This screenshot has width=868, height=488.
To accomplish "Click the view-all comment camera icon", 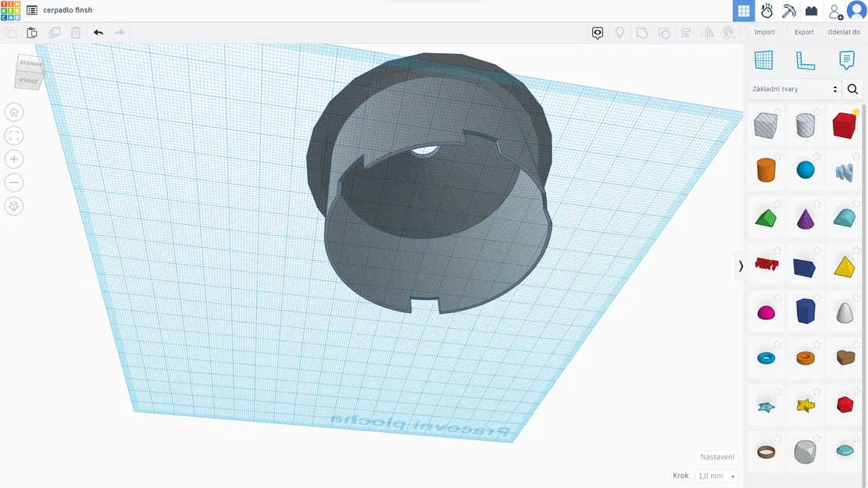I will point(598,33).
